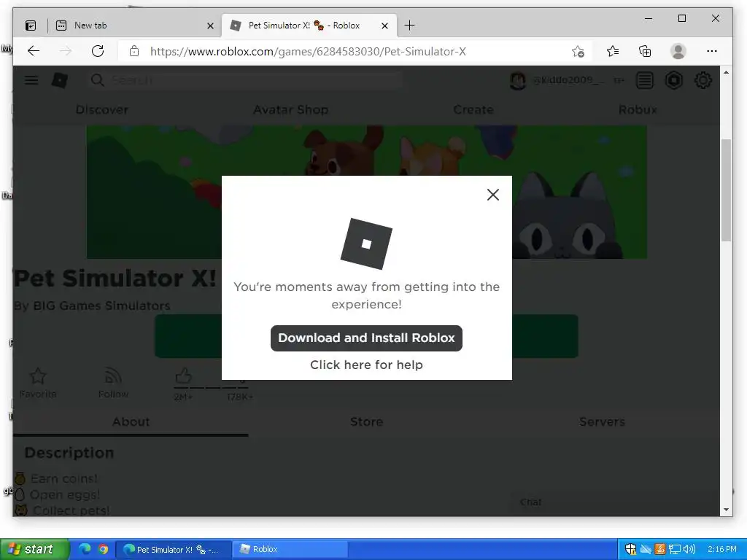Open the Robux page
Image resolution: width=747 pixels, height=560 pixels.
[x=638, y=109]
